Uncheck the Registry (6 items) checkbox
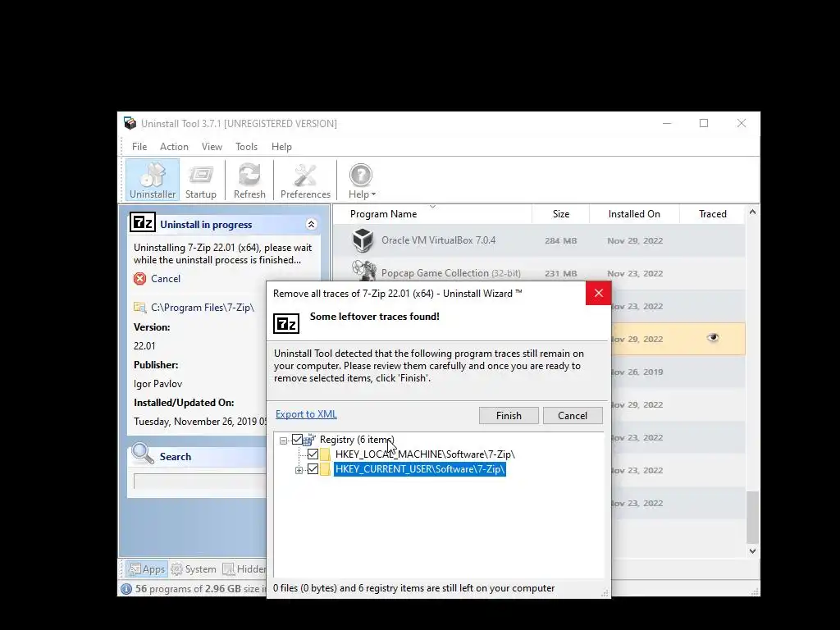Viewport: 840px width, 630px height. coord(297,440)
